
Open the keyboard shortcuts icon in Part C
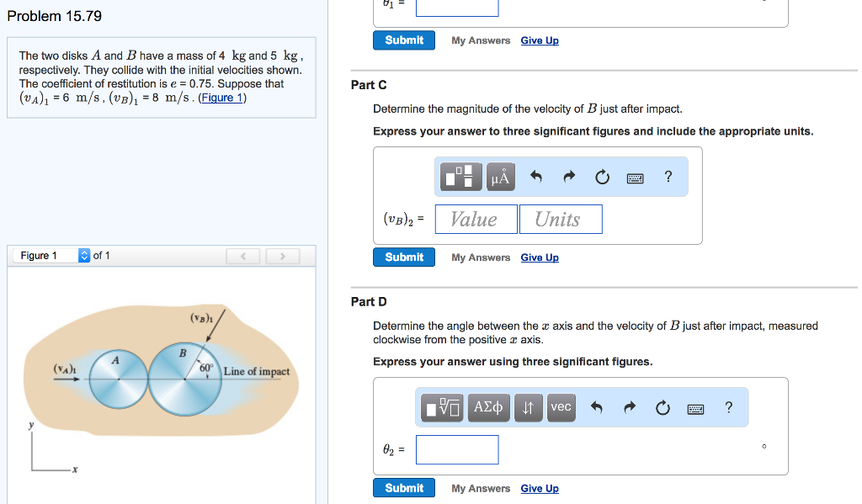click(635, 177)
